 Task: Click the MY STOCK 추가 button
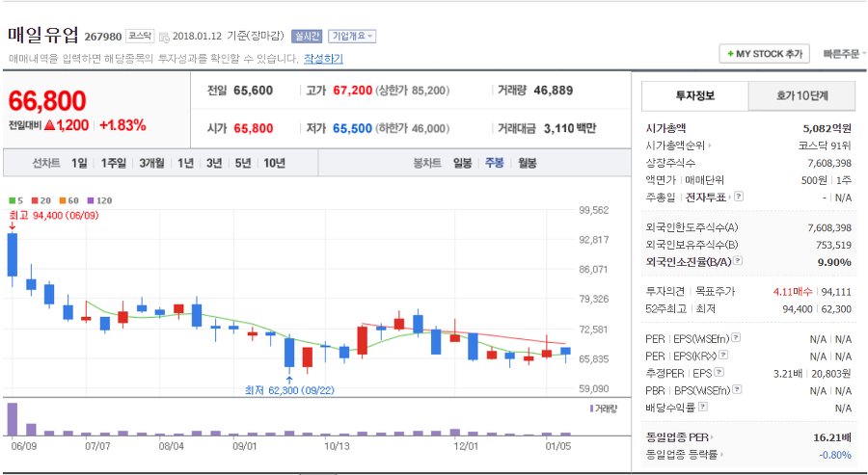point(765,54)
